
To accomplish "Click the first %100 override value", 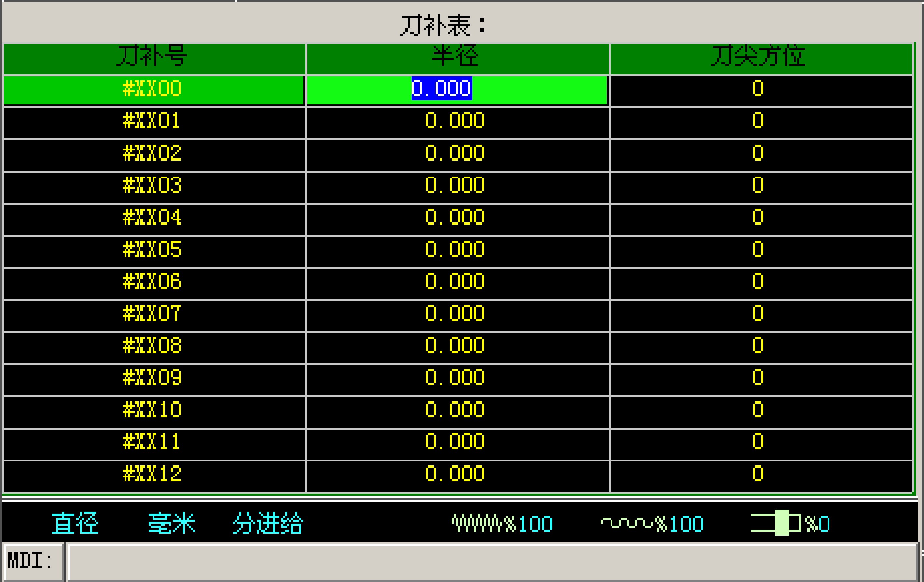I will click(x=528, y=524).
